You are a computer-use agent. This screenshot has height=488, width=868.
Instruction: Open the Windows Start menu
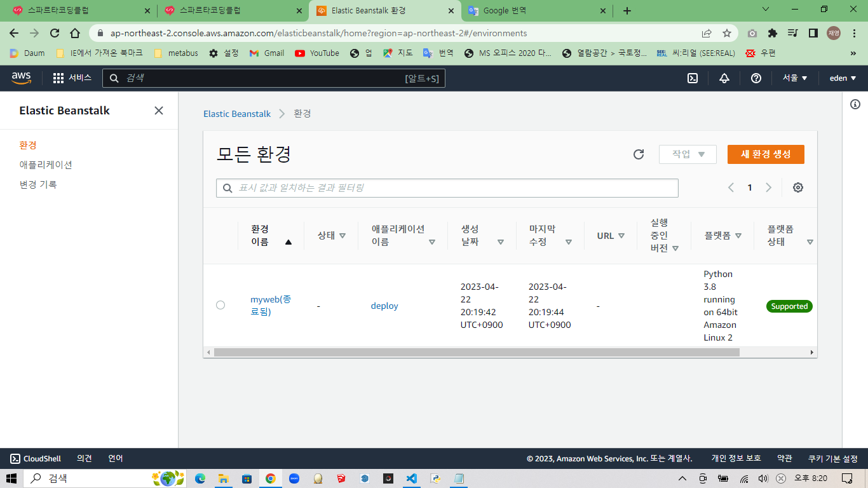point(11,478)
